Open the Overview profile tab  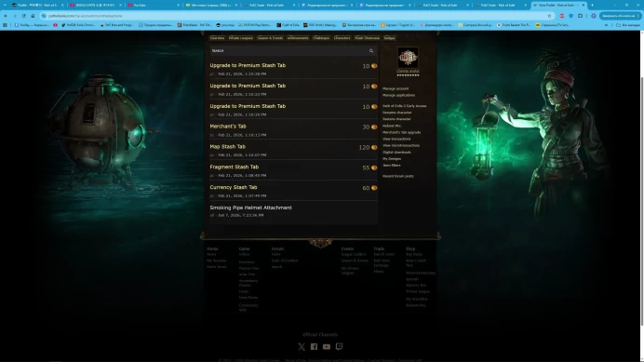[217, 38]
